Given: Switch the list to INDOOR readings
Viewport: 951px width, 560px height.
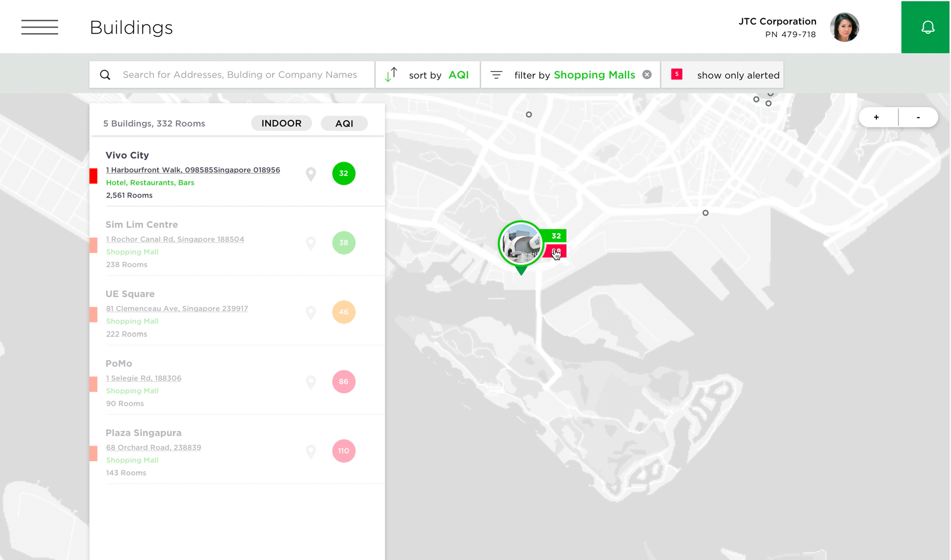Looking at the screenshot, I should tap(281, 123).
